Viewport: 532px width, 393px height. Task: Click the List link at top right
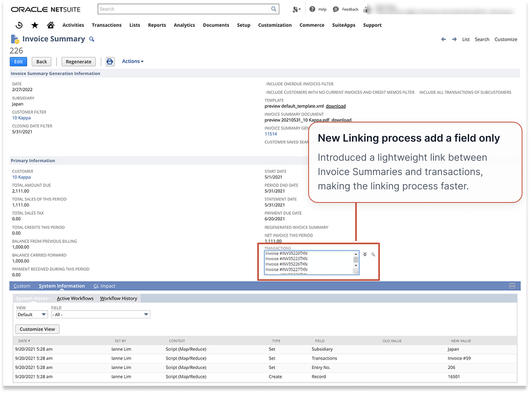[x=466, y=39]
